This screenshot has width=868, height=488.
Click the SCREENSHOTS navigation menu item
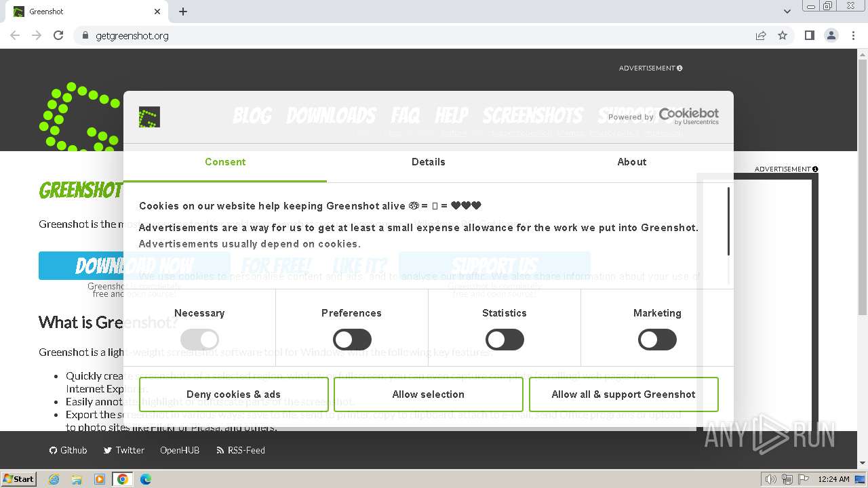coord(532,116)
